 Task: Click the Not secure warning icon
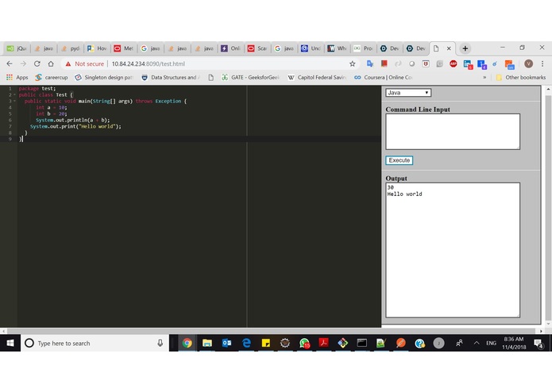(x=68, y=63)
